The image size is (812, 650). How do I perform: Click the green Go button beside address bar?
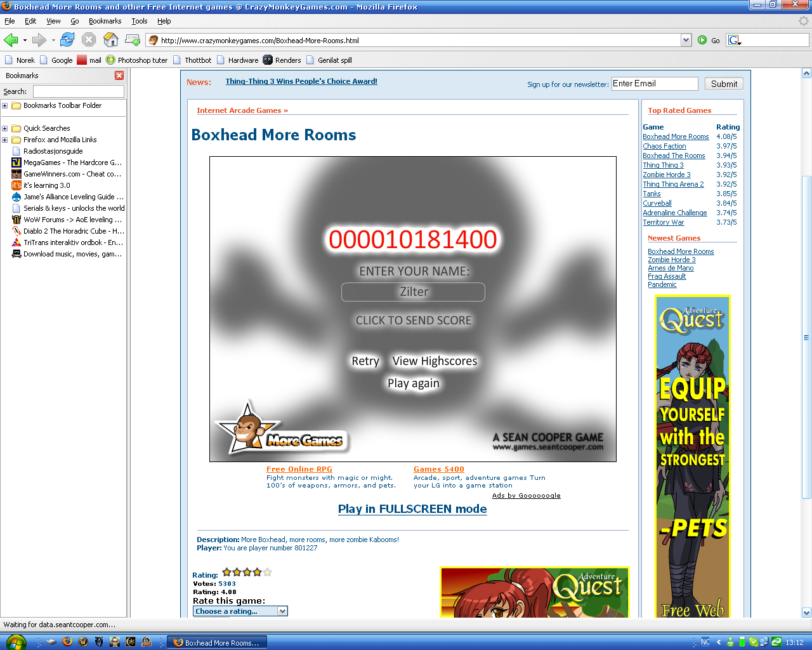[x=709, y=40]
